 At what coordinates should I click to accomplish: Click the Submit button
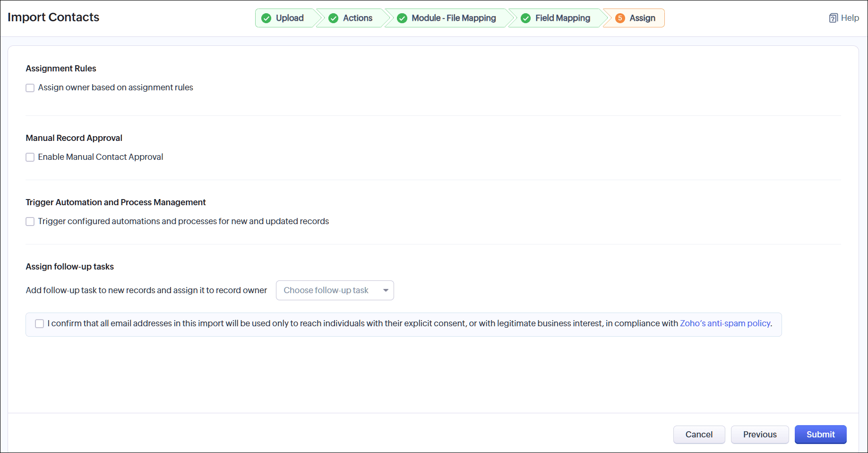[x=820, y=435]
